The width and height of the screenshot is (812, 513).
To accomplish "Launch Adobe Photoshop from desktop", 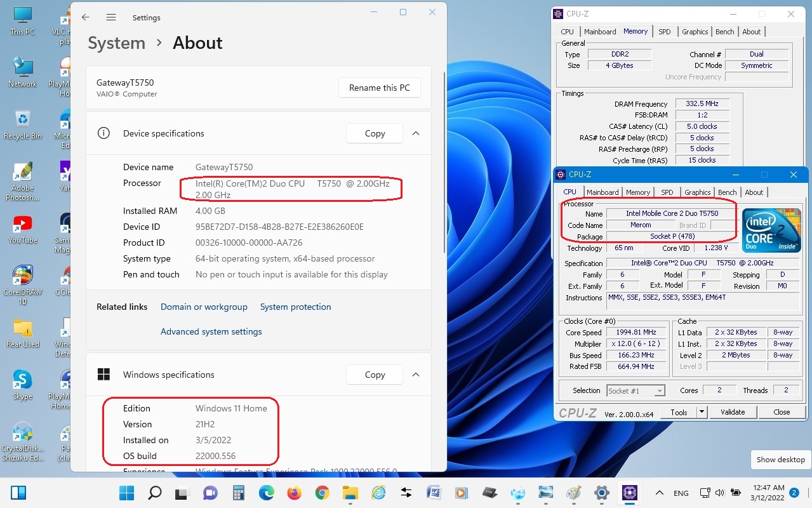I will coord(23,181).
